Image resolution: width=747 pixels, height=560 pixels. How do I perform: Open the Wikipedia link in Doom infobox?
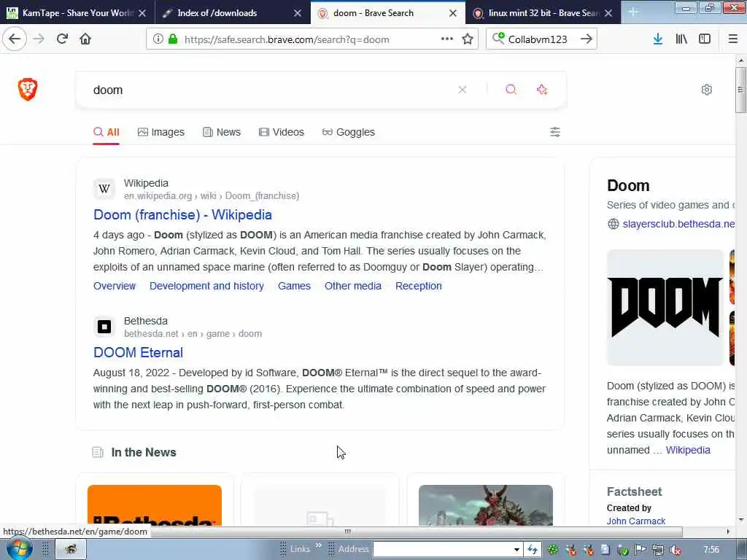688,450
